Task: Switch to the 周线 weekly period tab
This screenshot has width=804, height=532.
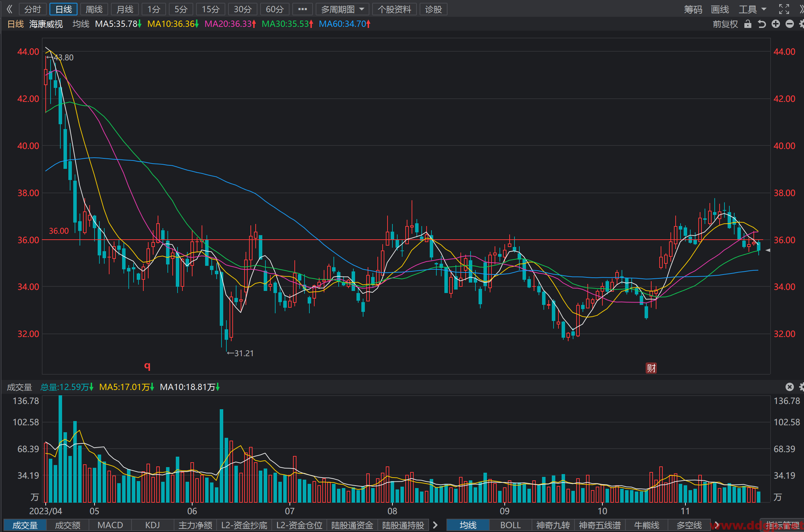Action: (94, 9)
